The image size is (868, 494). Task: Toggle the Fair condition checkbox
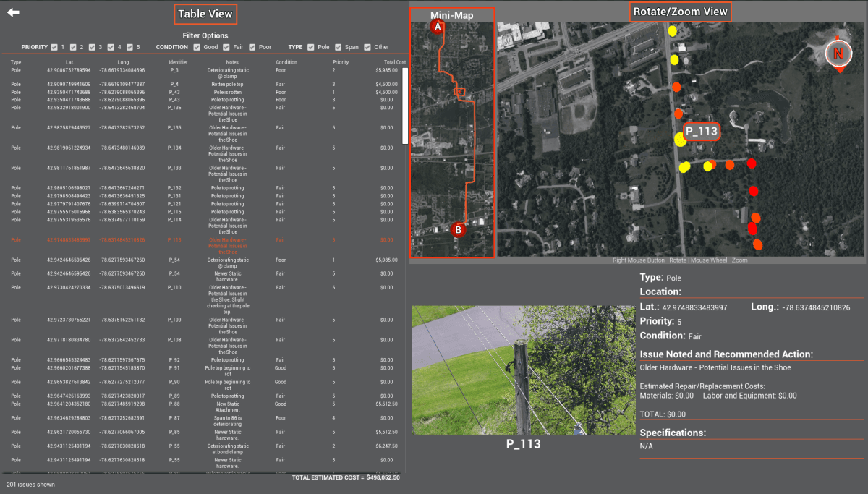[x=226, y=47]
